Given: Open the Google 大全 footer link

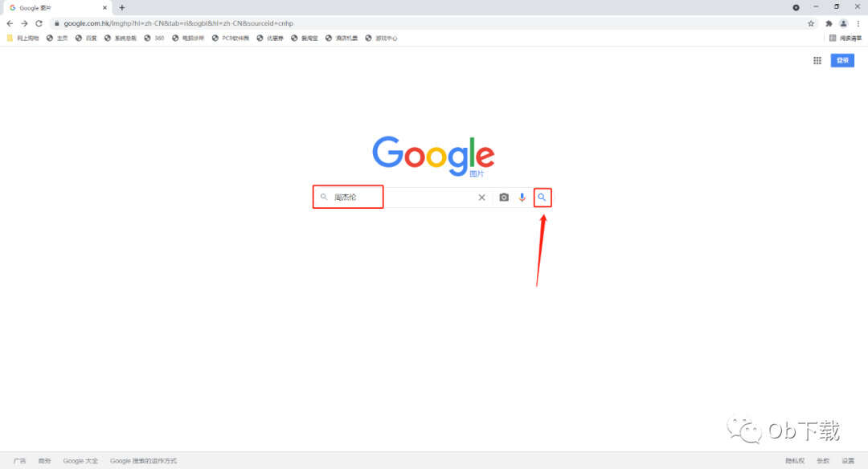Looking at the screenshot, I should (80, 461).
